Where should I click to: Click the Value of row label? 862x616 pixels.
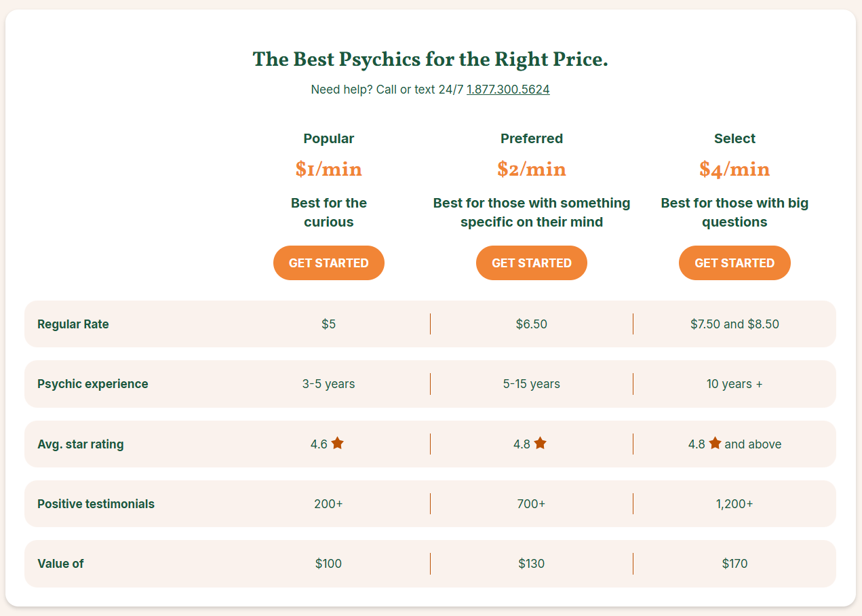61,564
